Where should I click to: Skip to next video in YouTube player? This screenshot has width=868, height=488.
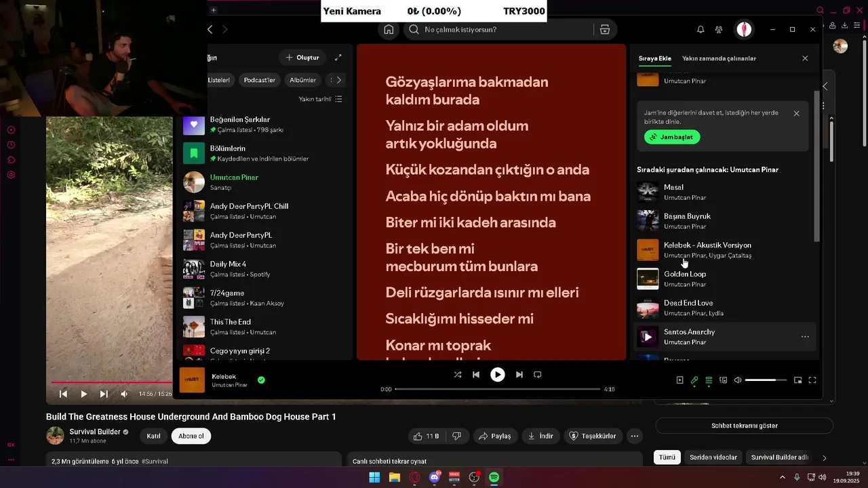[104, 394]
